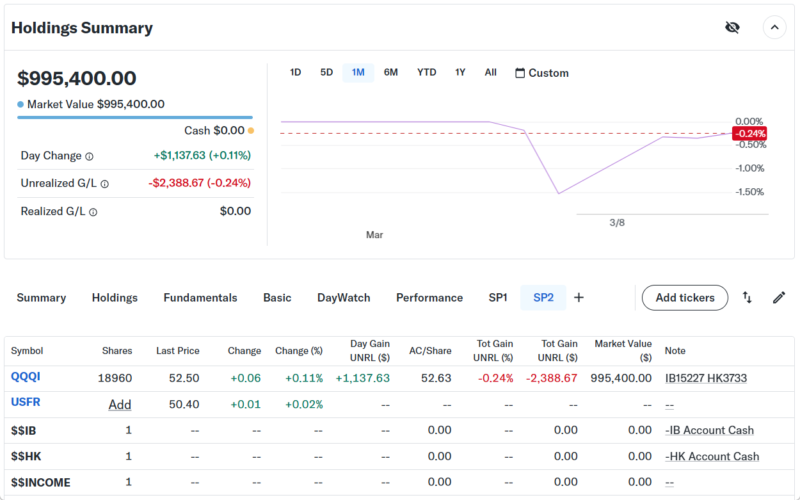The image size is (800, 500).
Task: Toggle hide values eye icon
Action: click(732, 28)
